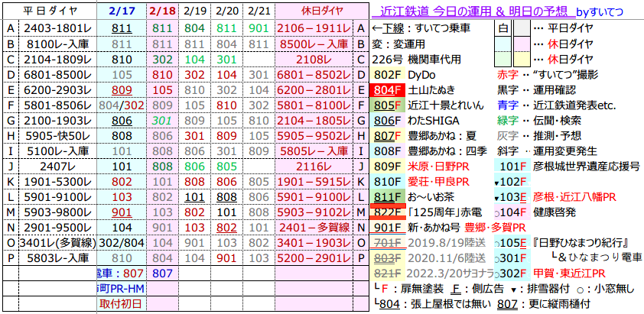Click the 新・あかね号 legend description
The width and height of the screenshot is (644, 314).
tap(434, 228)
